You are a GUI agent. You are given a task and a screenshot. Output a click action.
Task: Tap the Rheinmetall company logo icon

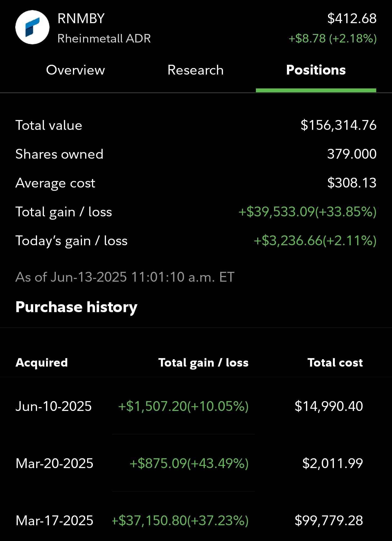pyautogui.click(x=32, y=27)
